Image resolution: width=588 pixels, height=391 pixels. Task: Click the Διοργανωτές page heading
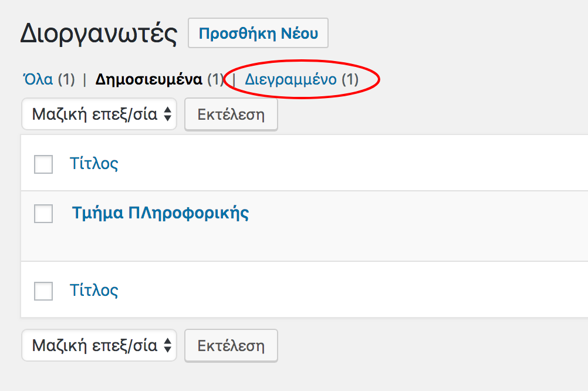click(x=99, y=33)
